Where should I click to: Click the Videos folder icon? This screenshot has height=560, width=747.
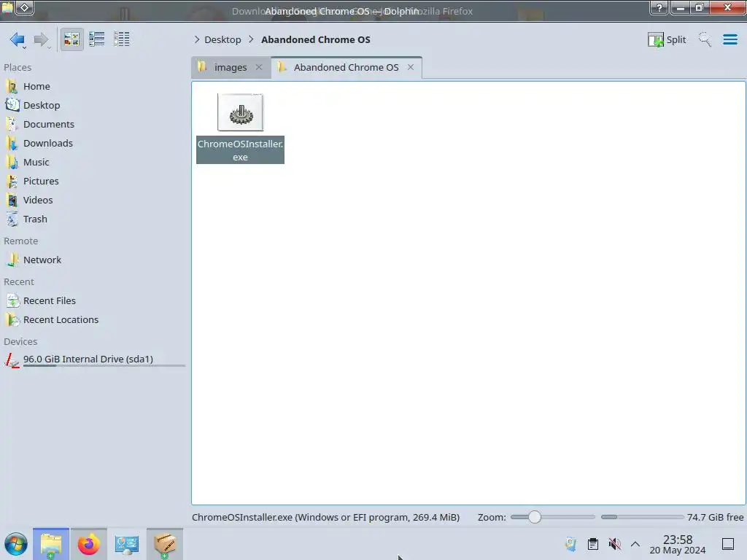pos(12,201)
